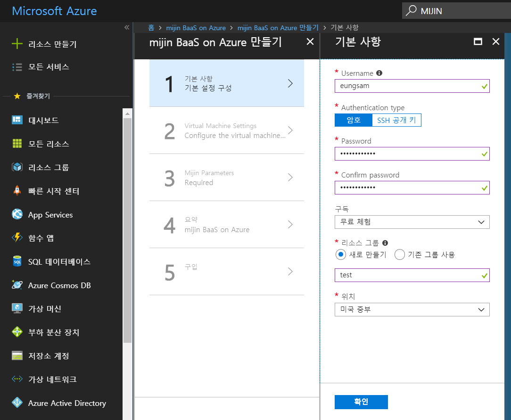Click the sidebar vertical scrollbar
The width and height of the screenshot is (511, 420).
(127, 230)
